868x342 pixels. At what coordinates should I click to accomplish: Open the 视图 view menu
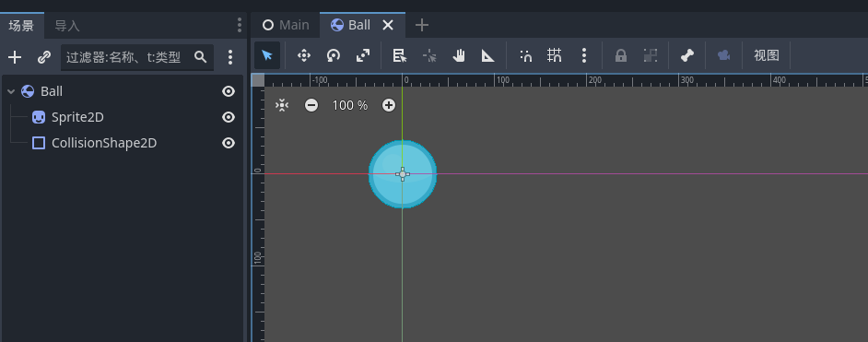click(x=766, y=55)
